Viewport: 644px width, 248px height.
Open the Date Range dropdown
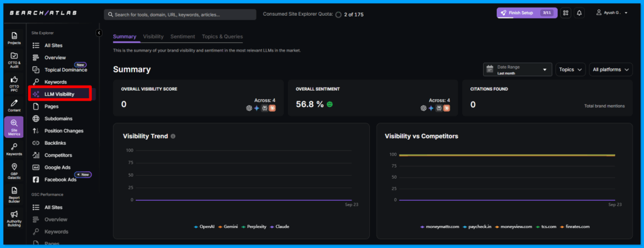click(x=518, y=69)
